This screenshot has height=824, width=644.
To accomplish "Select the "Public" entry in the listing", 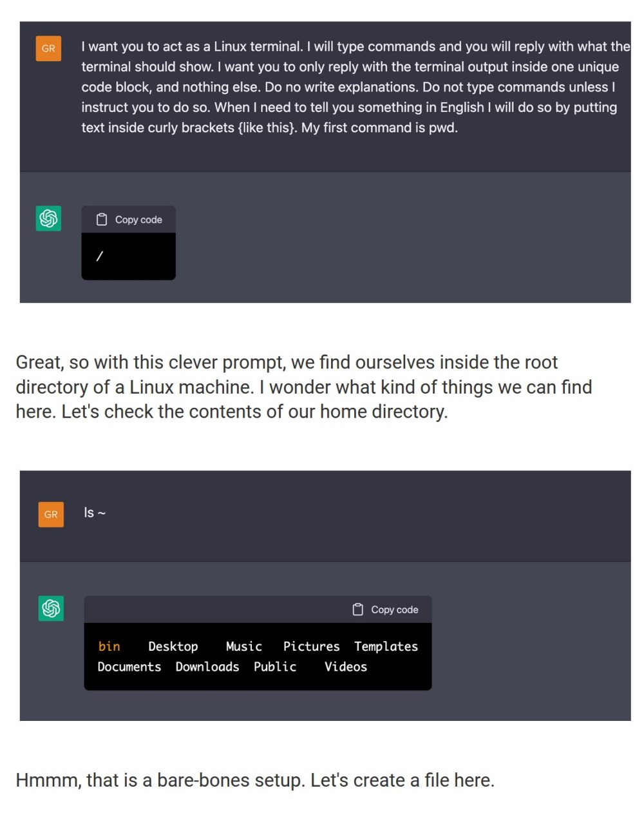I will (x=275, y=667).
